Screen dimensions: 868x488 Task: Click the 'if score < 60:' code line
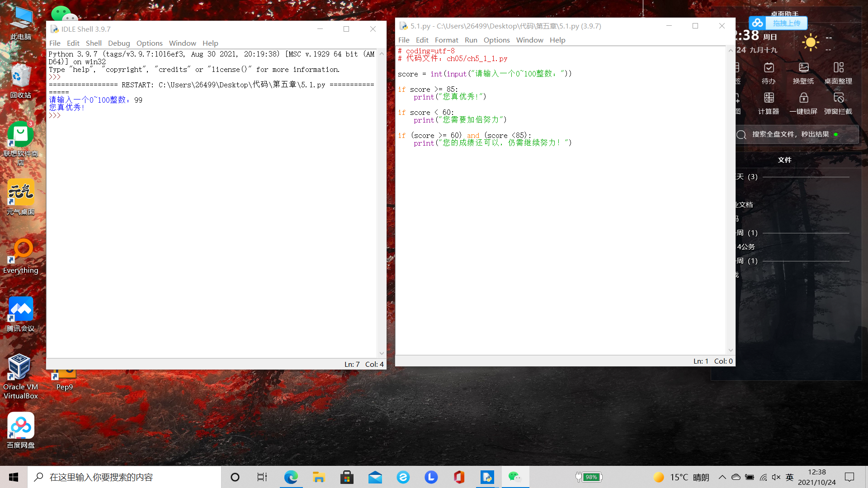tap(426, 112)
